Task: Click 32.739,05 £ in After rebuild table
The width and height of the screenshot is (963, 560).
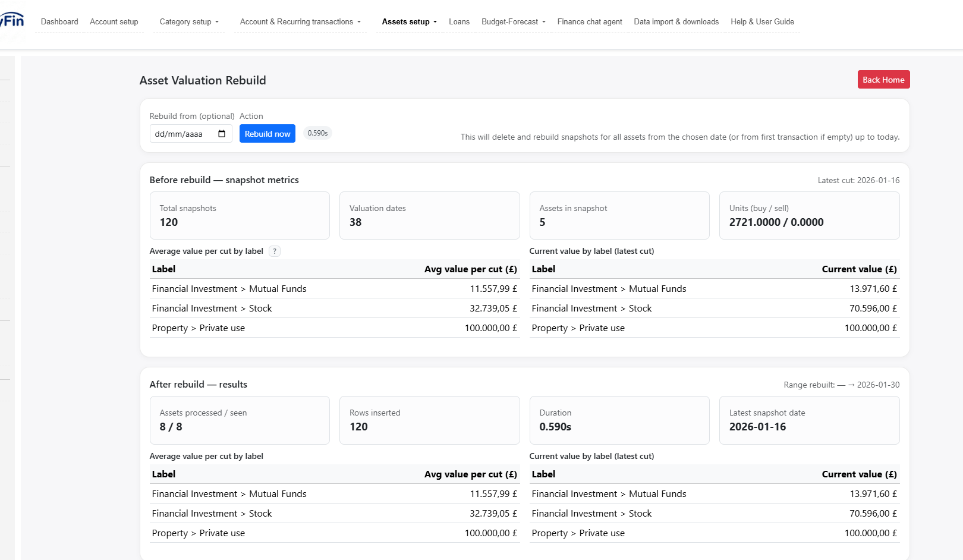Action: (493, 514)
